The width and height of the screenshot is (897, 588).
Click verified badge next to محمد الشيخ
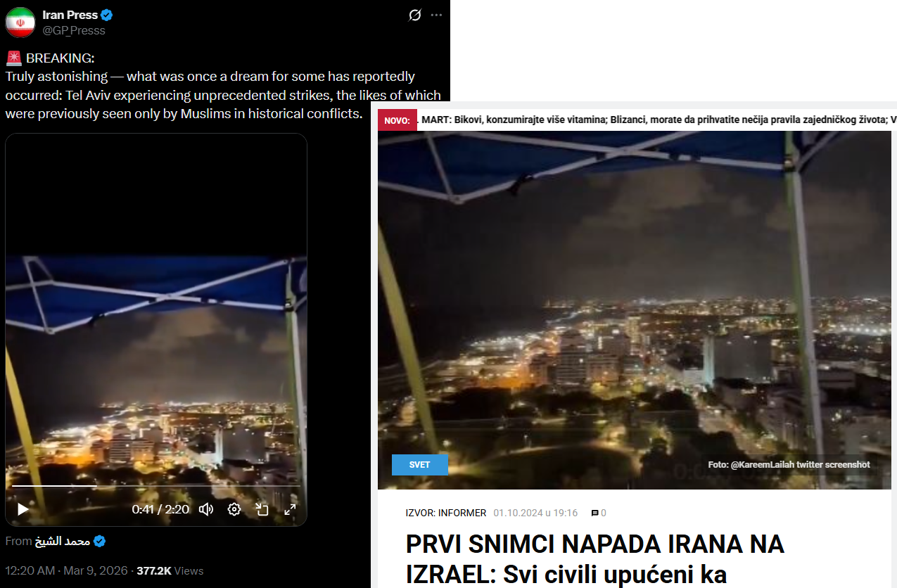tap(100, 541)
